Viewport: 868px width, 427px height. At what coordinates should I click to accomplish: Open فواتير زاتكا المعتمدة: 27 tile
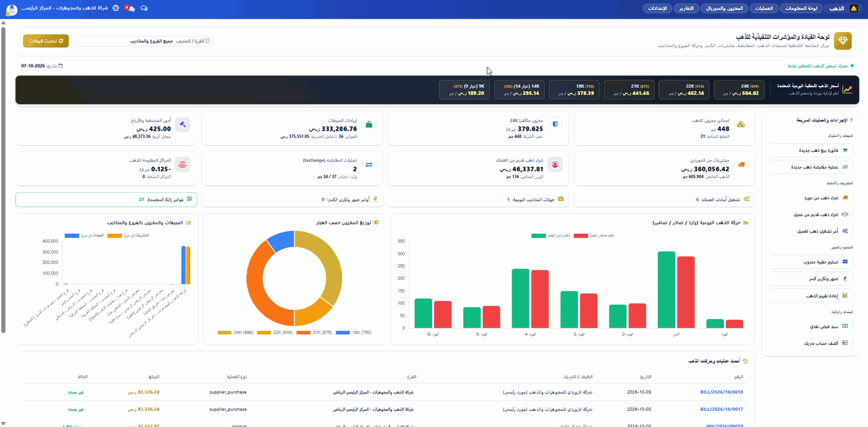(106, 200)
